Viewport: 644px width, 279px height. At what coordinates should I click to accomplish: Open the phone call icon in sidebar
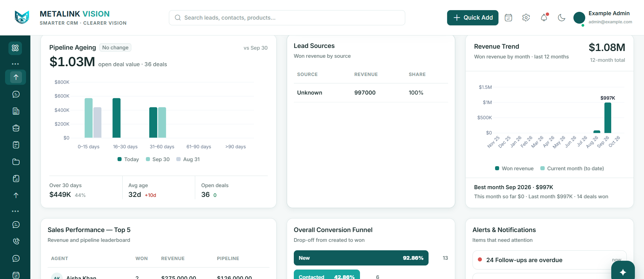coord(16,241)
